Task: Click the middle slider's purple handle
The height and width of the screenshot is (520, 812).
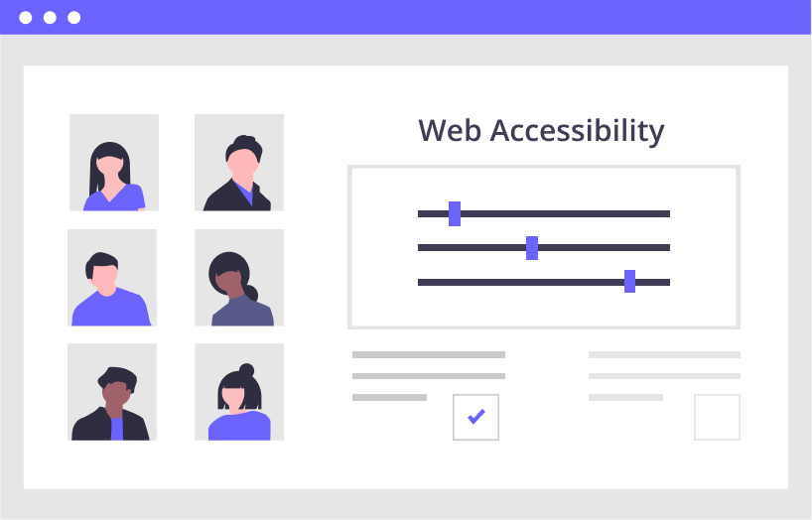Action: (x=532, y=247)
